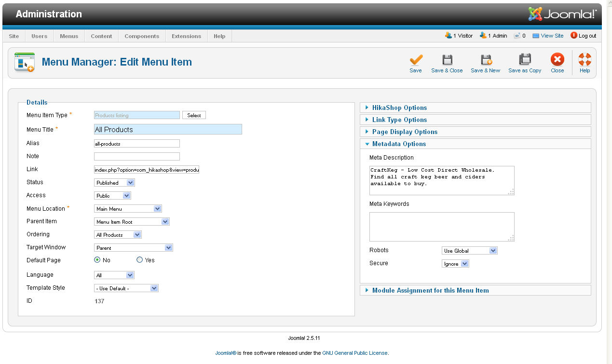Select Yes for Default Page
Screen dimensions: 612x364
(x=140, y=260)
